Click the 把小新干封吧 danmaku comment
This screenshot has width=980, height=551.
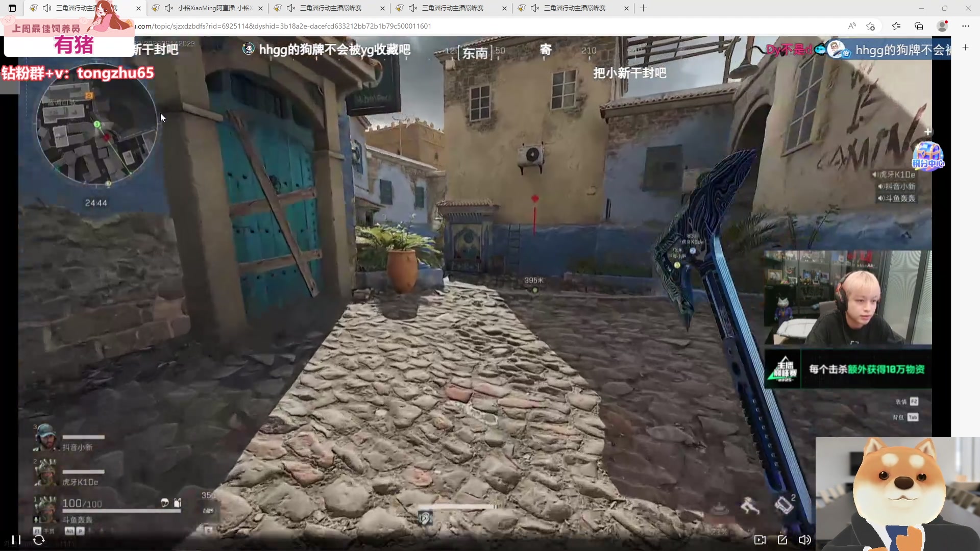629,73
